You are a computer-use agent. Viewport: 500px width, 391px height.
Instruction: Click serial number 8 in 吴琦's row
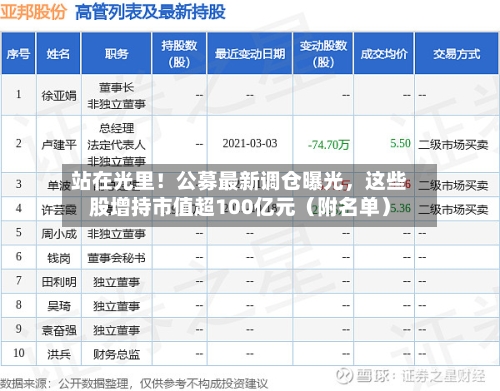(x=19, y=305)
